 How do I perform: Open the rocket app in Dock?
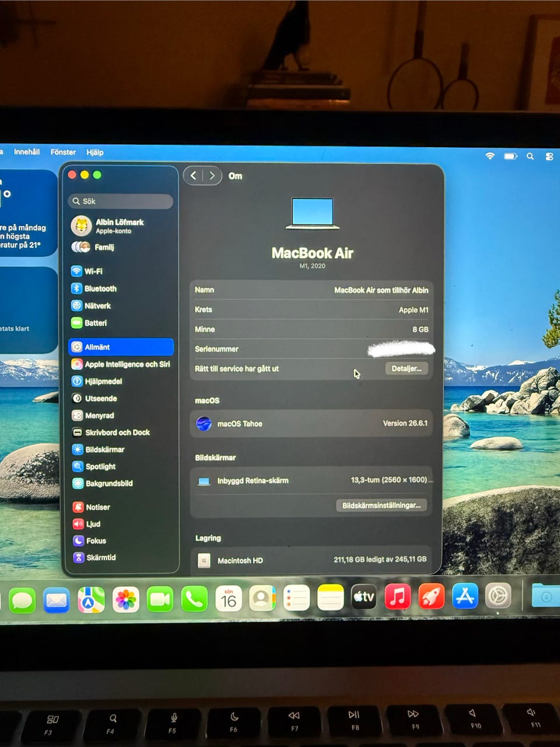[x=432, y=596]
